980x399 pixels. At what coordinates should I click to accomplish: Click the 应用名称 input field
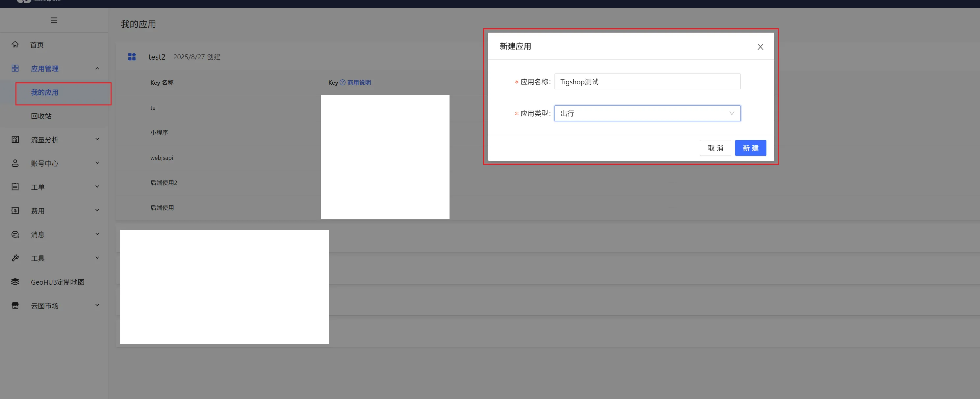647,82
